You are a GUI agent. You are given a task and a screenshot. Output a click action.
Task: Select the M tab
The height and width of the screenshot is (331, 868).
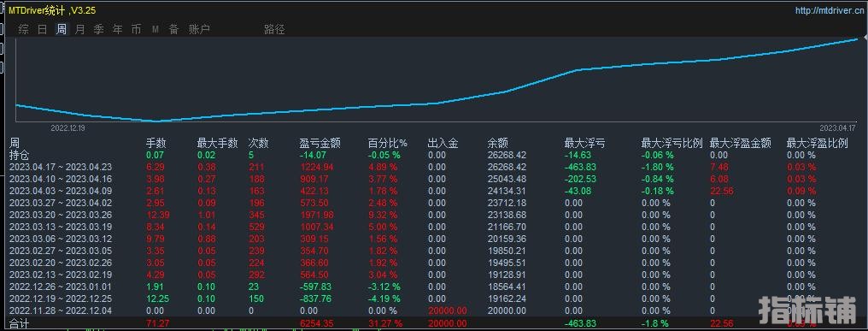[155, 29]
